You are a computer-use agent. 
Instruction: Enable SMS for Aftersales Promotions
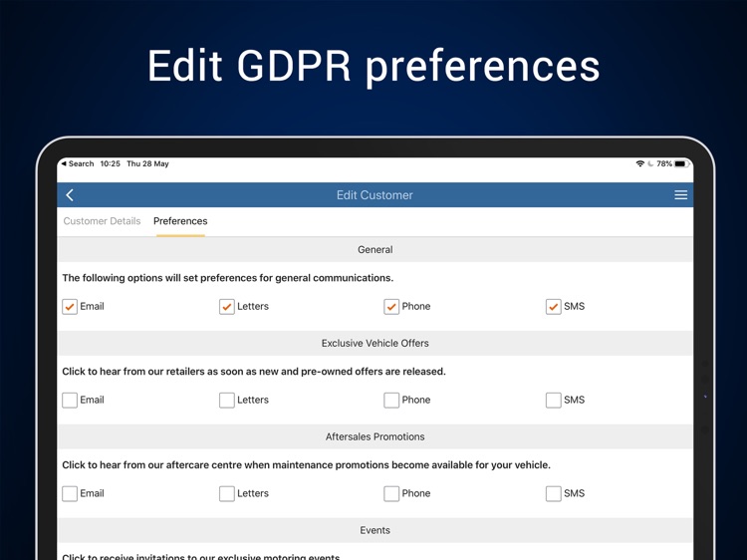coord(553,493)
